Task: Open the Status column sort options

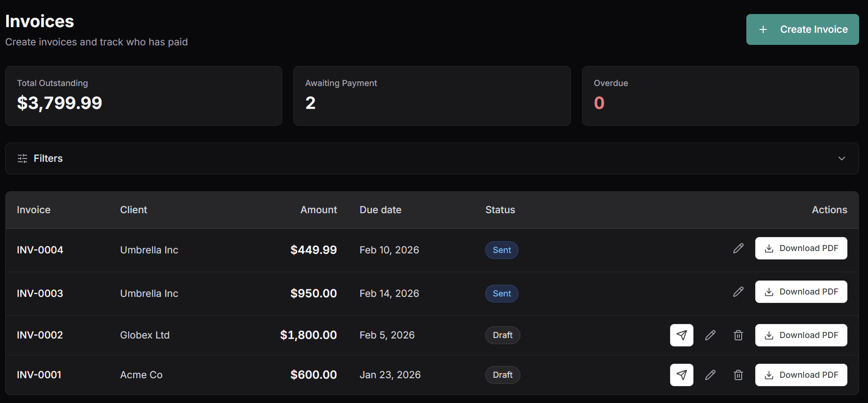Action: 500,209
